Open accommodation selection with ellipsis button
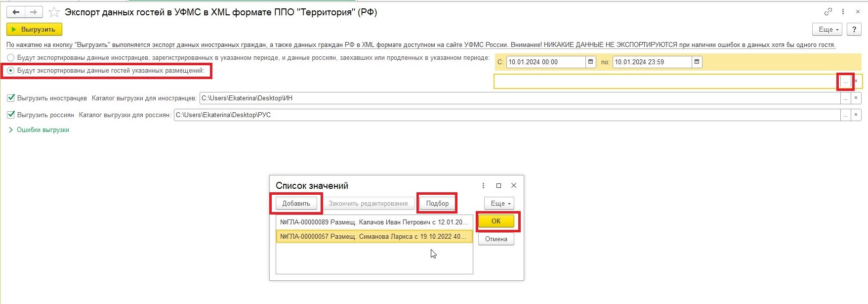The height and width of the screenshot is (304, 868). (x=845, y=81)
